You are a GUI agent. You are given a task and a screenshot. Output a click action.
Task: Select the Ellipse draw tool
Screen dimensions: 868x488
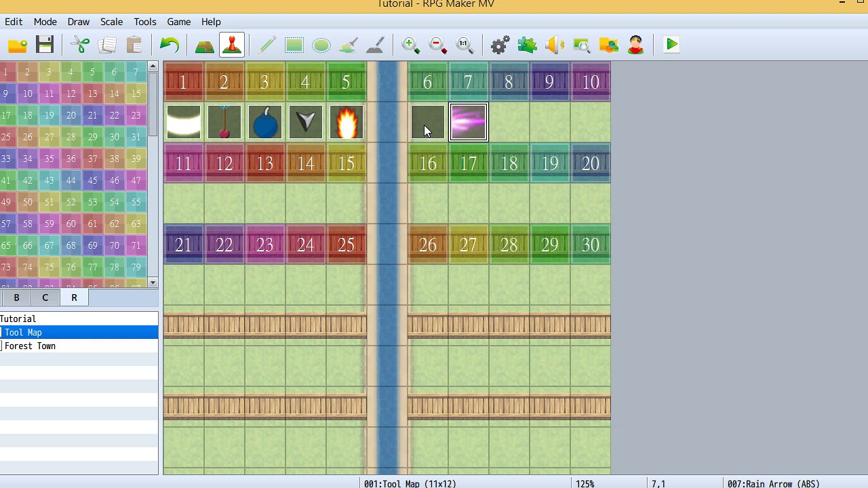click(321, 45)
